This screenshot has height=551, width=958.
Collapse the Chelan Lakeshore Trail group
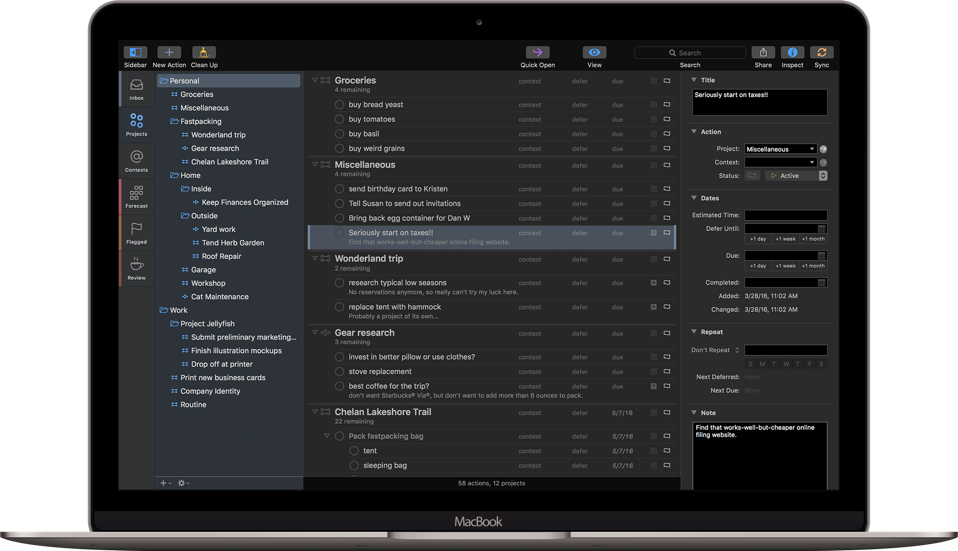(315, 412)
